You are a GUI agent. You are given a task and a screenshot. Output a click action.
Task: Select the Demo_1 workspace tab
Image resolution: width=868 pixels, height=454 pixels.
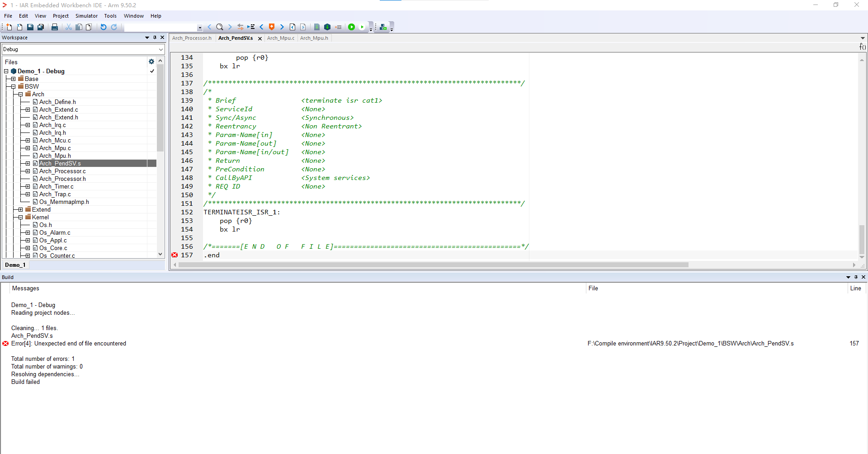point(15,265)
